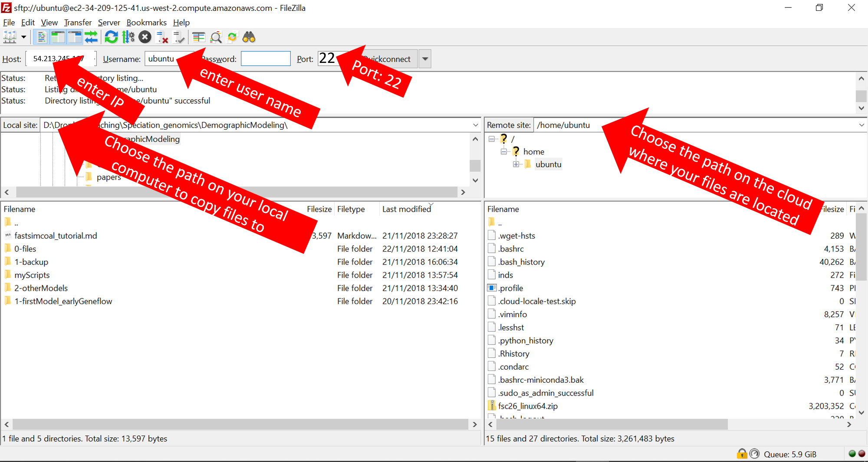
Task: Focus the Host input field
Action: 61,59
